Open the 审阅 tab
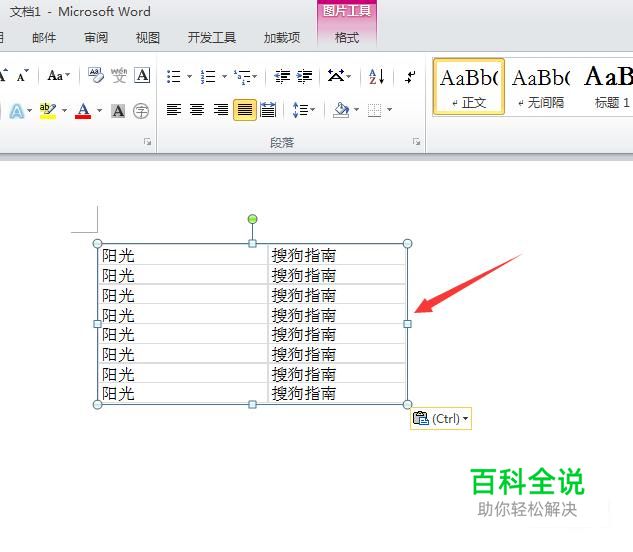Image resolution: width=633 pixels, height=552 pixels. (96, 38)
